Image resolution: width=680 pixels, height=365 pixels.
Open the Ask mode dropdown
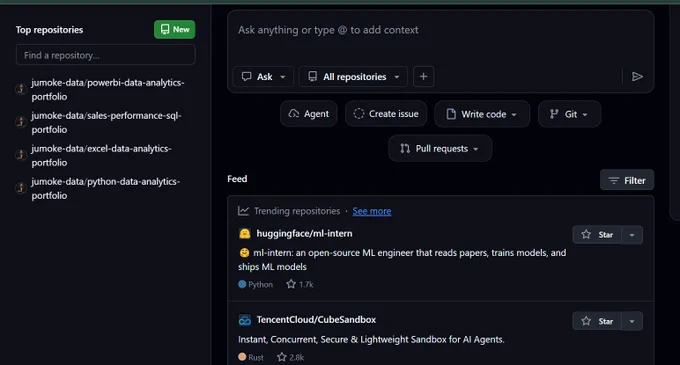tap(263, 77)
